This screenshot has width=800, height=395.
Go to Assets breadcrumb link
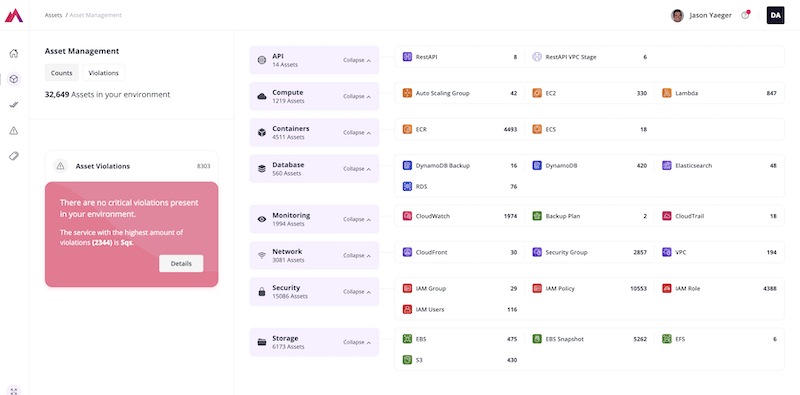(53, 15)
